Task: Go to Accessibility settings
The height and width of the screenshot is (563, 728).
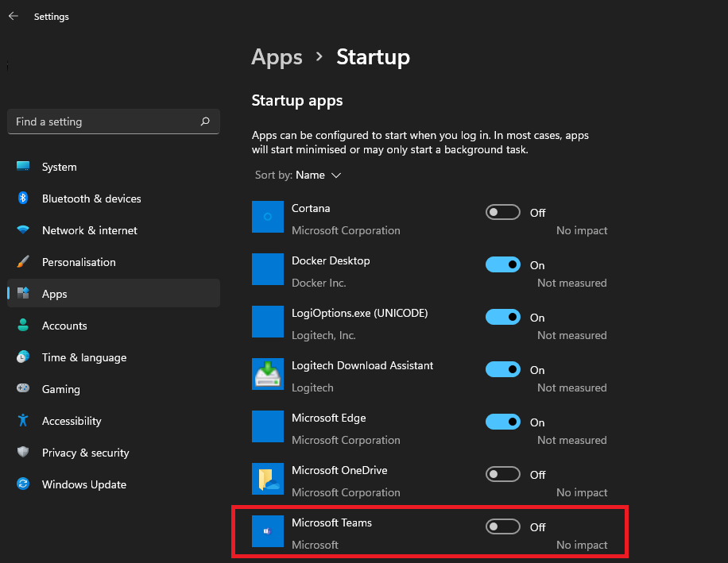Action: coord(114,421)
